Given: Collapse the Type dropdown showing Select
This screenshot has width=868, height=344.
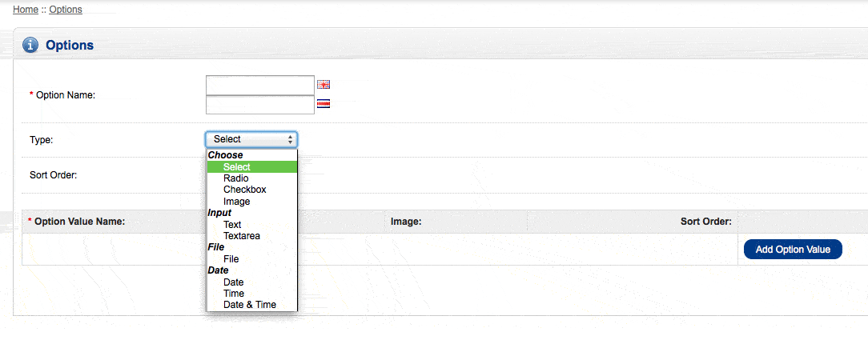Looking at the screenshot, I should pyautogui.click(x=251, y=139).
